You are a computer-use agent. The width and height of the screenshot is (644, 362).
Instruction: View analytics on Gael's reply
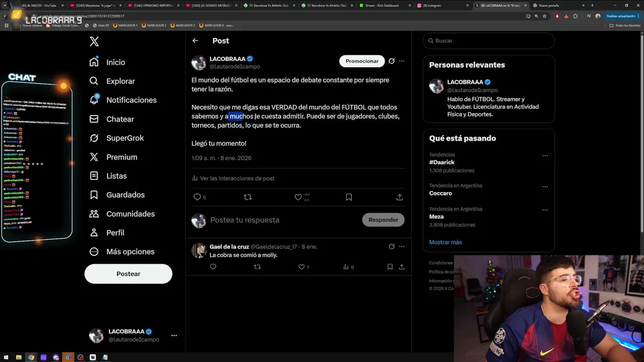click(348, 267)
